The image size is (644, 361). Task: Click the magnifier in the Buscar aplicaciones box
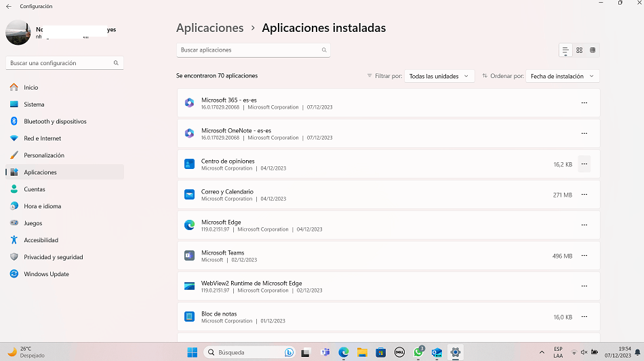click(x=324, y=50)
